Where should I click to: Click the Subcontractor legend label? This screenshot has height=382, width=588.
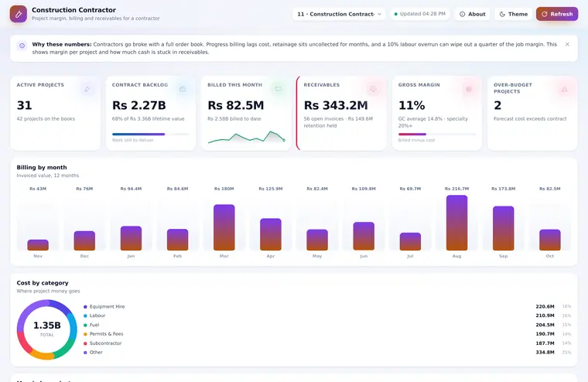coord(105,343)
